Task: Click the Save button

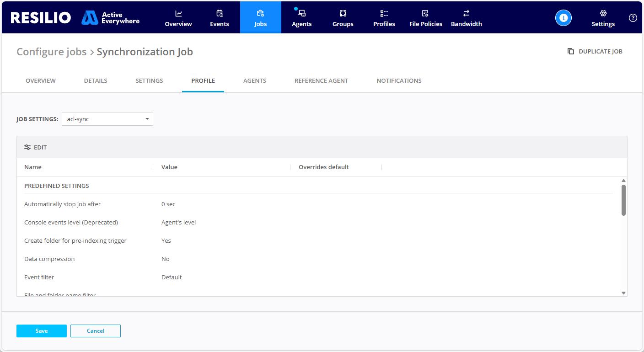Action: tap(42, 331)
